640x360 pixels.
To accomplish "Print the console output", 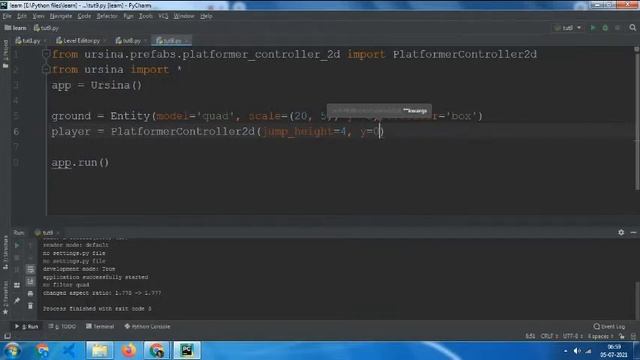I will click(30, 294).
